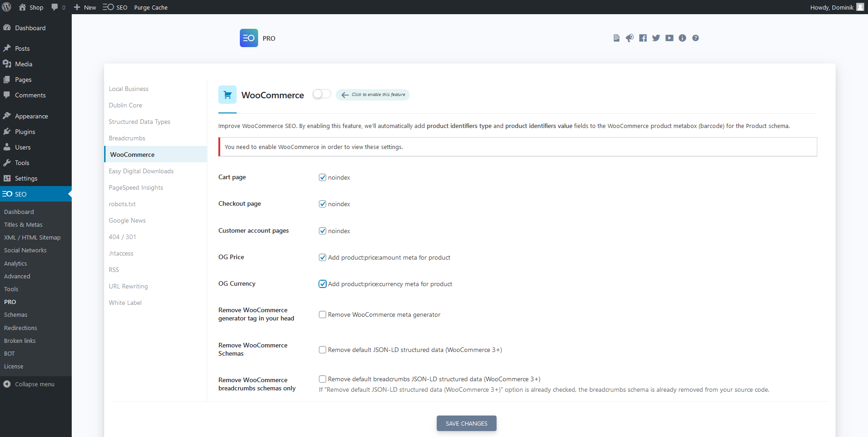Select the WooCommerce tab

(x=155, y=155)
